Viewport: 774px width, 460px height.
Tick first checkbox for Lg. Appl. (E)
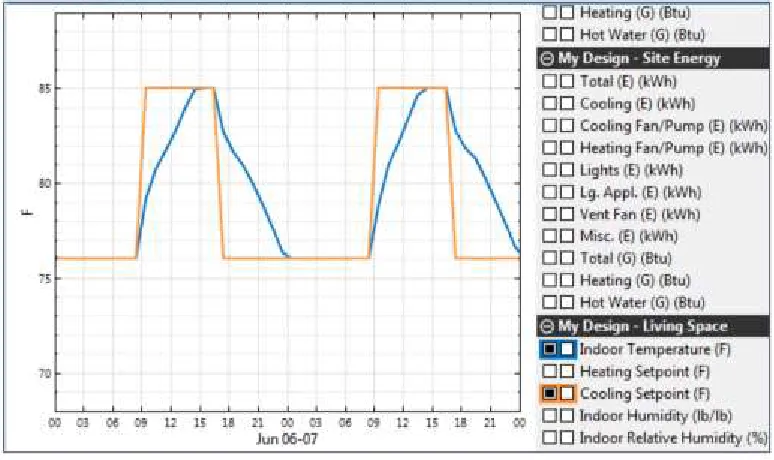click(549, 192)
